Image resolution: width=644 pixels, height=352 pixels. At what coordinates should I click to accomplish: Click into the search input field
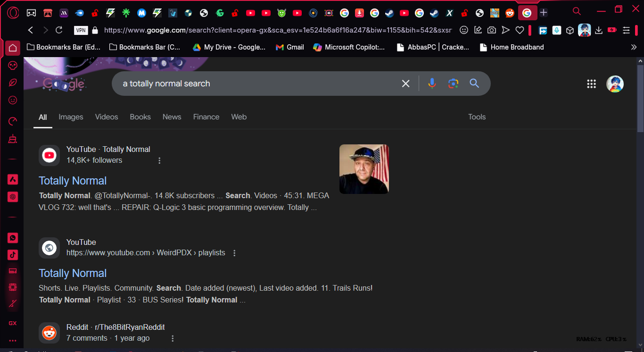coord(259,84)
